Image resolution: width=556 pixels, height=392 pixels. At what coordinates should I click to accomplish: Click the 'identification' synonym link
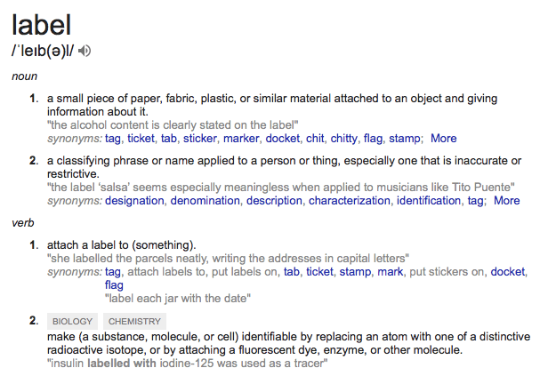pyautogui.click(x=428, y=200)
